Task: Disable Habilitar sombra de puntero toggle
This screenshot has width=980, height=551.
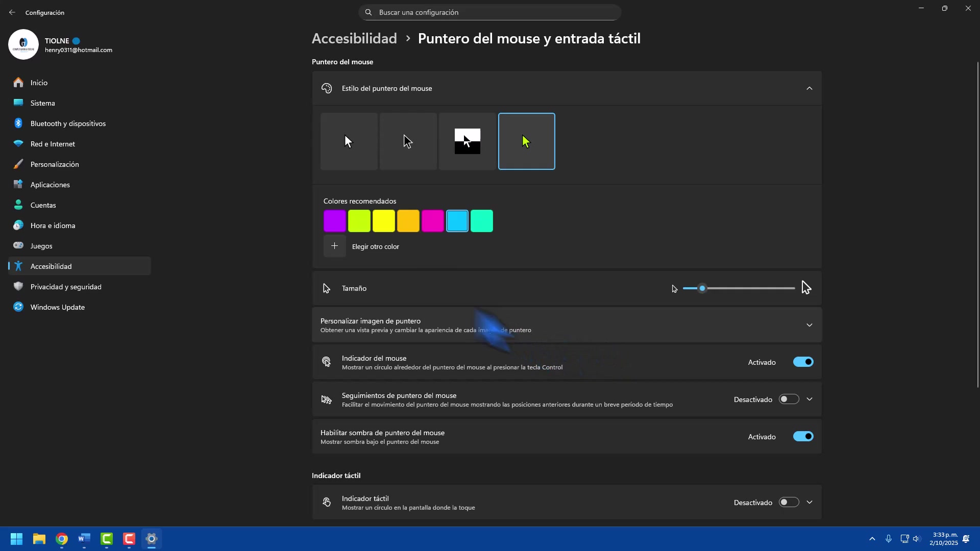Action: point(803,436)
